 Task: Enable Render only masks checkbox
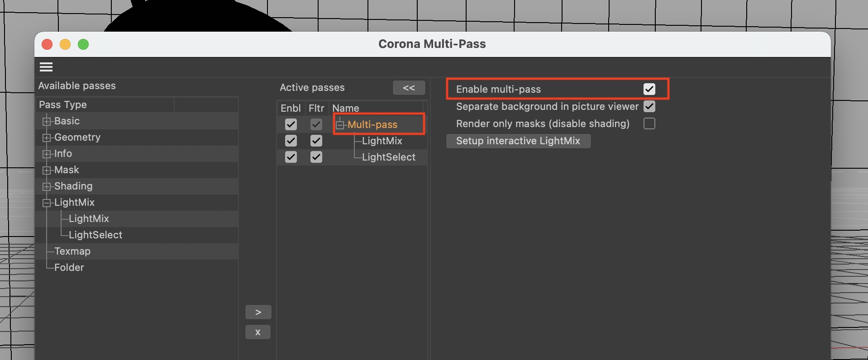[x=649, y=123]
